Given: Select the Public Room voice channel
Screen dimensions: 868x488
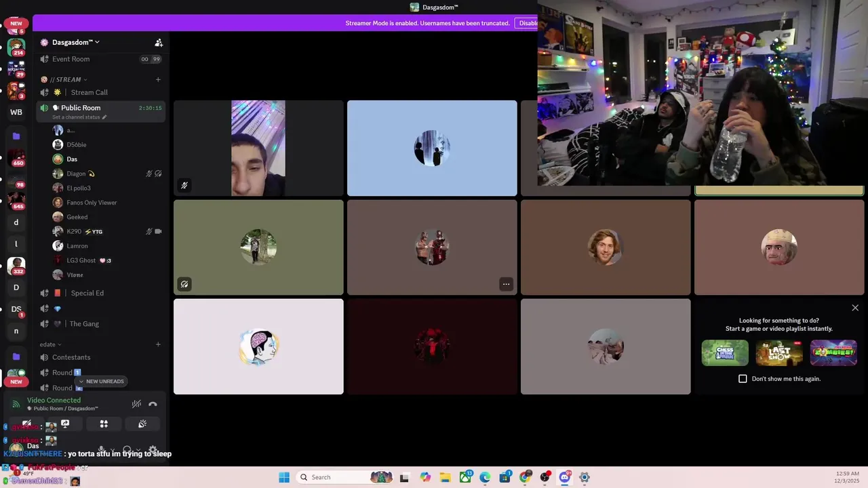Looking at the screenshot, I should tap(100, 108).
